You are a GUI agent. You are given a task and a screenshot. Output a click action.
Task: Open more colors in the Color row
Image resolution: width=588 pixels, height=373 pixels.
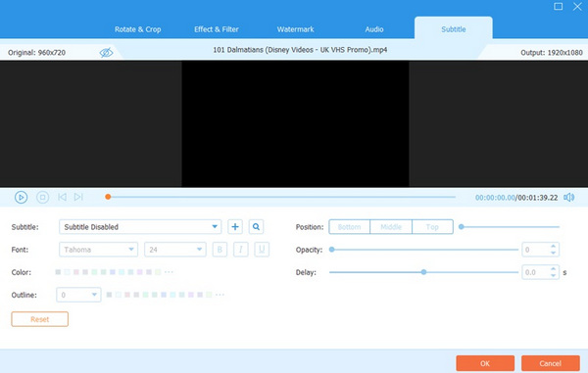(169, 272)
